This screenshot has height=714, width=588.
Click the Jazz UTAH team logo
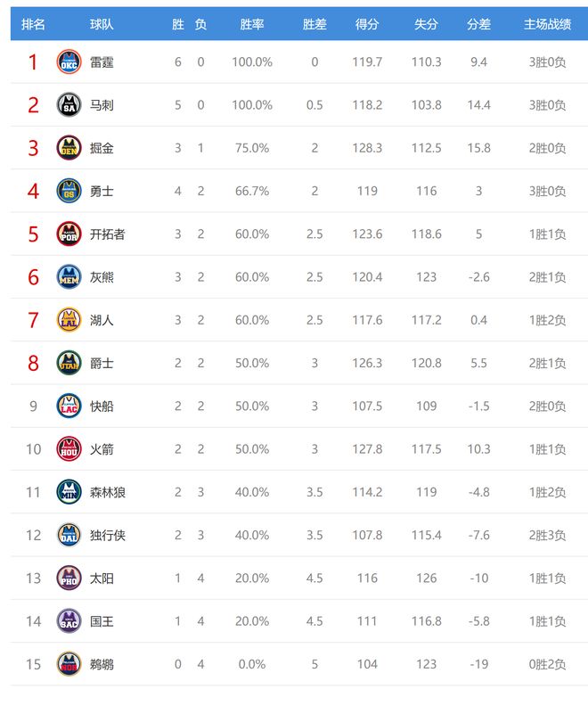point(69,363)
